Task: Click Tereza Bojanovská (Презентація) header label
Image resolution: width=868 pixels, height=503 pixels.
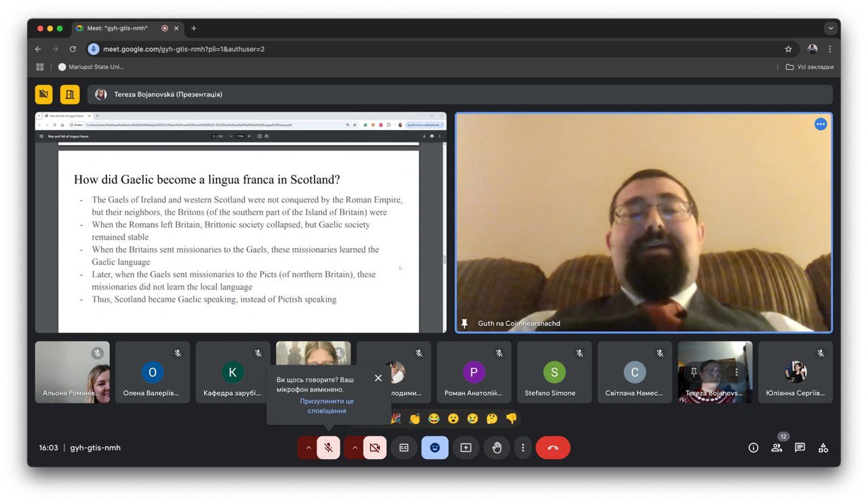Action: click(168, 95)
